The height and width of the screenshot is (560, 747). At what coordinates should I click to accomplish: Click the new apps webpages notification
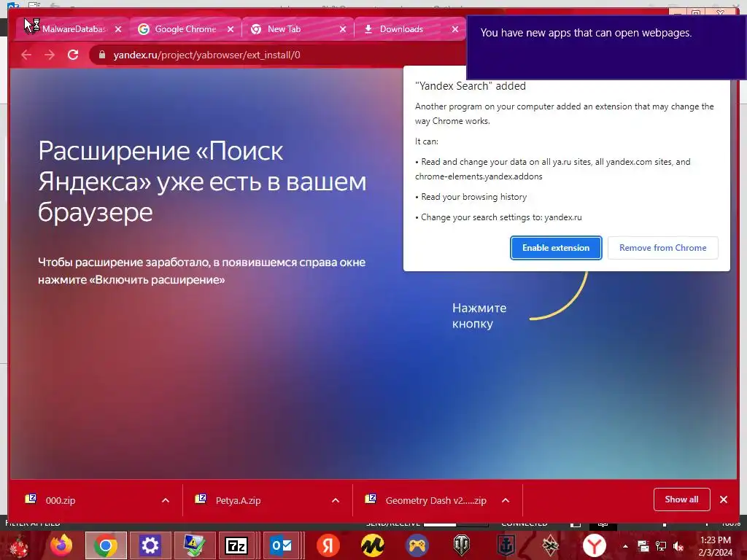[605, 47]
